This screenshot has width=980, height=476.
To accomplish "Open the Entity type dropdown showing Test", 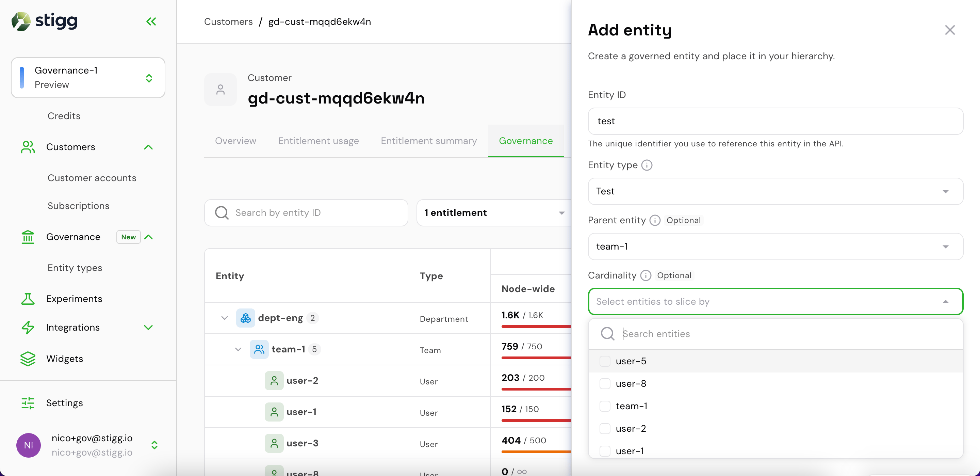I will [x=775, y=191].
